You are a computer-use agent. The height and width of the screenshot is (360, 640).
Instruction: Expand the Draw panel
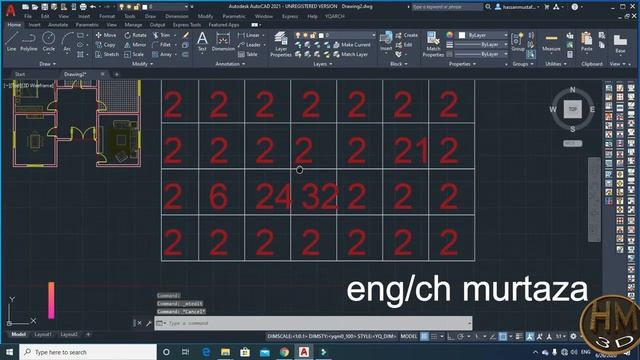[x=48, y=64]
